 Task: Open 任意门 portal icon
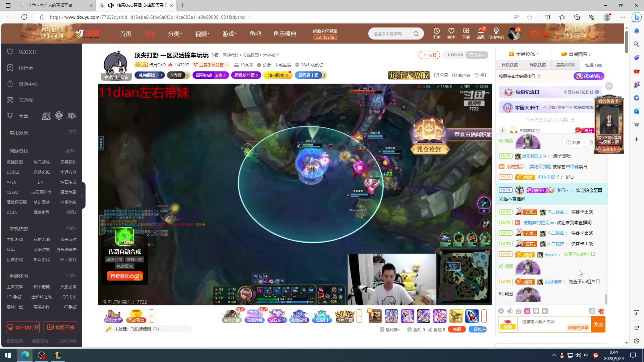(322, 316)
